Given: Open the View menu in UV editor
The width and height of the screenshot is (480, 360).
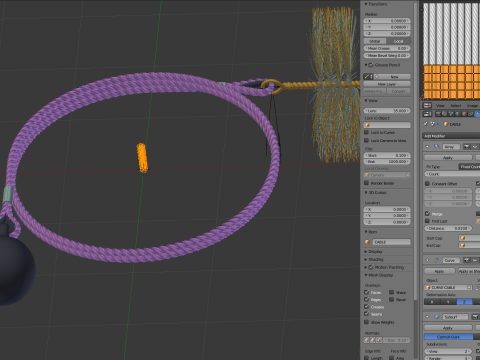Looking at the screenshot, I should pos(440,105).
